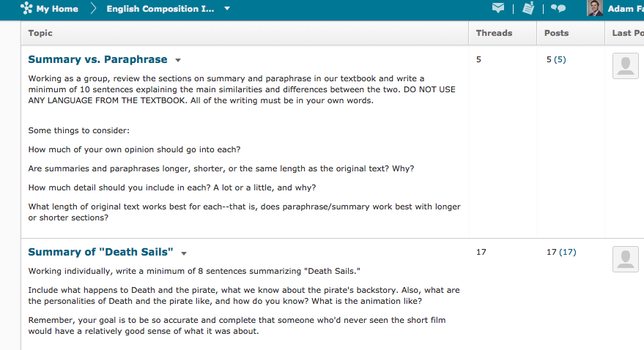Viewport: 644px width, 350px height.
Task: Open Summary vs. Paraphrase topic actions arrow
Action: (x=178, y=60)
